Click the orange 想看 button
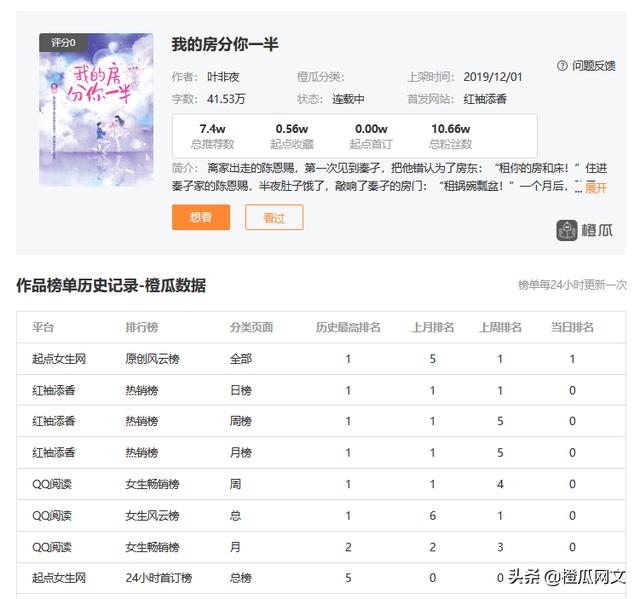The image size is (640, 599). point(201,217)
